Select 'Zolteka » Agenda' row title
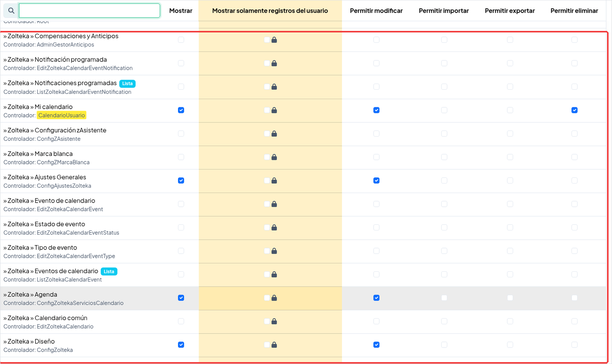The image size is (612, 364). (x=30, y=295)
